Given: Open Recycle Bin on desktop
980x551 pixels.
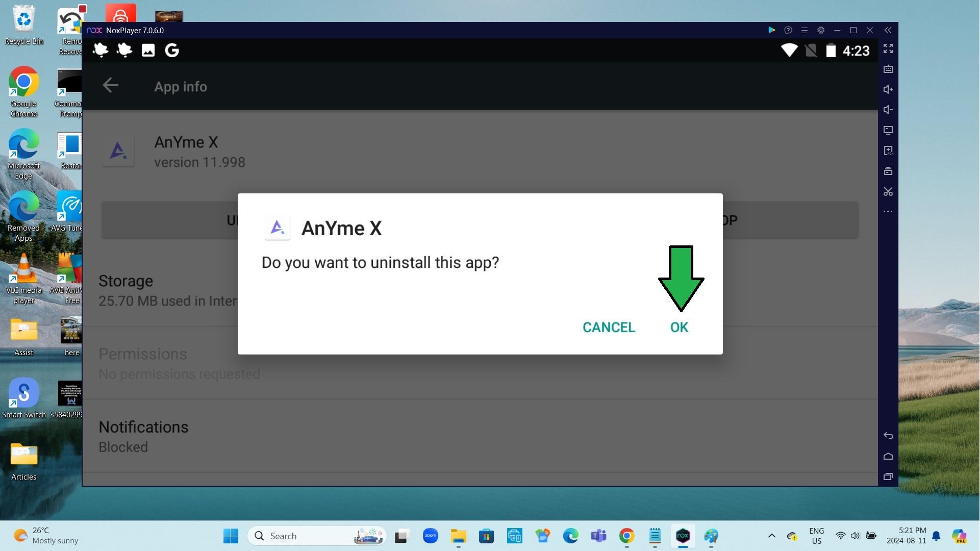Looking at the screenshot, I should [x=23, y=26].
